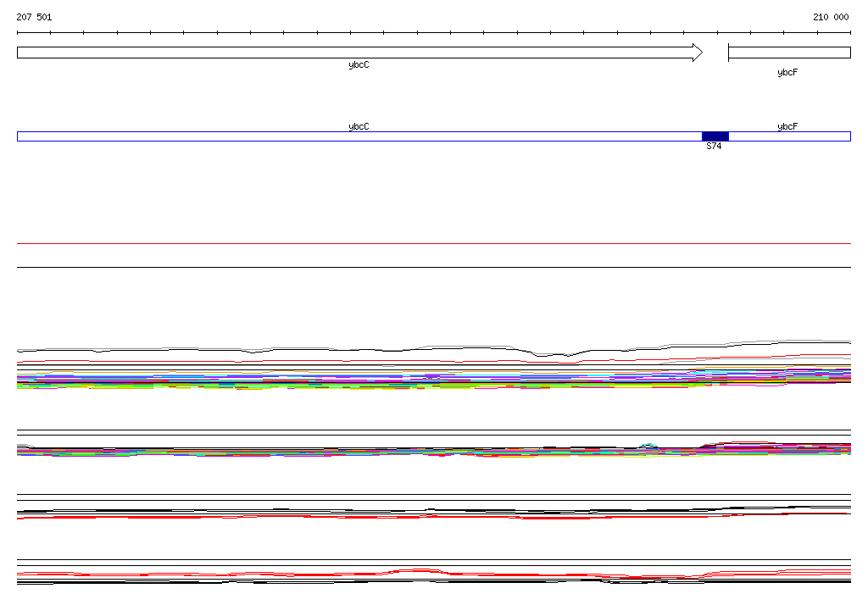Image resolution: width=868 pixels, height=605 pixels.
Task: Click ybcC label above the blue-outlined bar
Action: (x=359, y=127)
